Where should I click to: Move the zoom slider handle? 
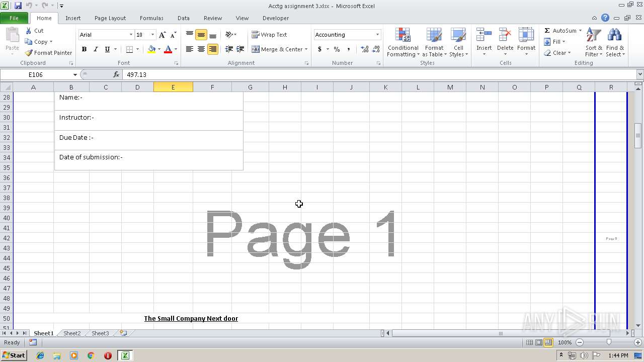(x=609, y=342)
